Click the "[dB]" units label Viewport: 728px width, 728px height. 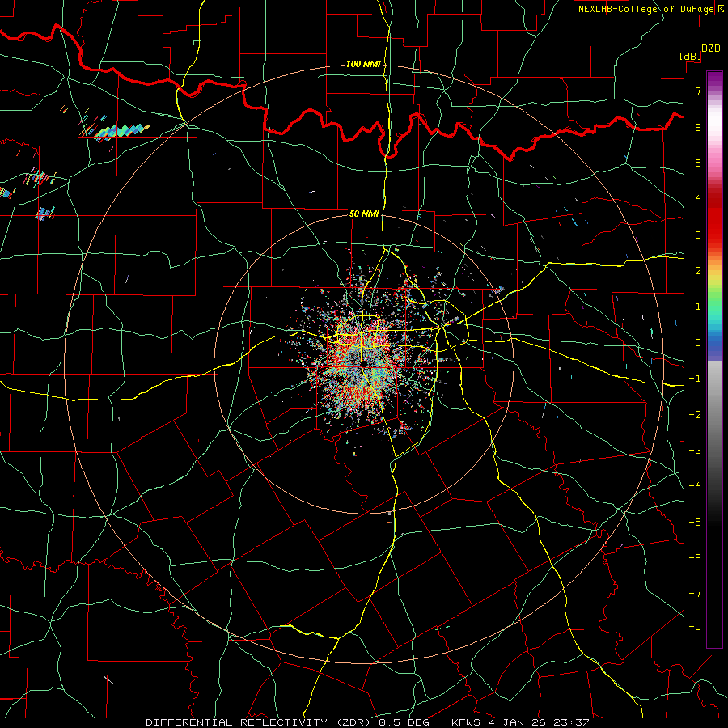691,56
